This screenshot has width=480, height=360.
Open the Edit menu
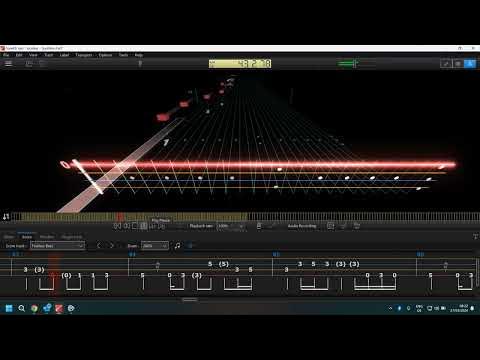pyautogui.click(x=19, y=55)
